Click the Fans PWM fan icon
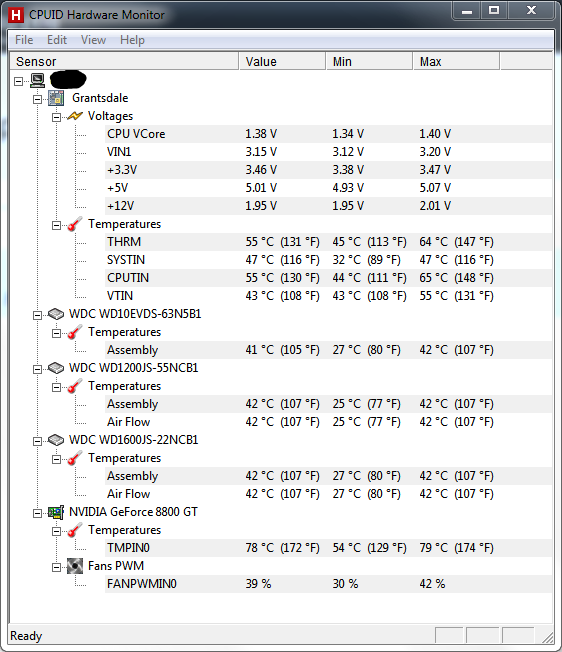This screenshot has height=652, width=562. click(75, 566)
